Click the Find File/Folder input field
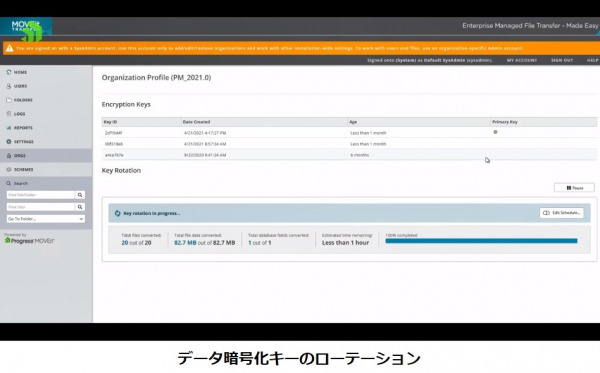The height and width of the screenshot is (373, 600). (x=41, y=195)
